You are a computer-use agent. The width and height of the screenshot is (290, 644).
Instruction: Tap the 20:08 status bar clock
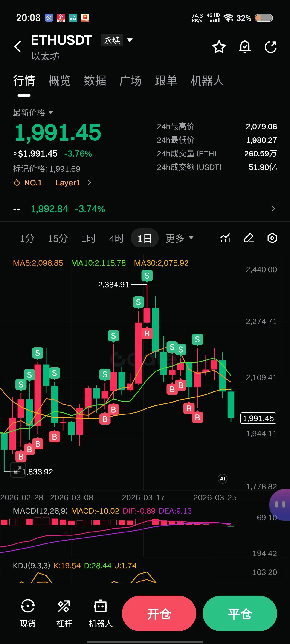28,18
